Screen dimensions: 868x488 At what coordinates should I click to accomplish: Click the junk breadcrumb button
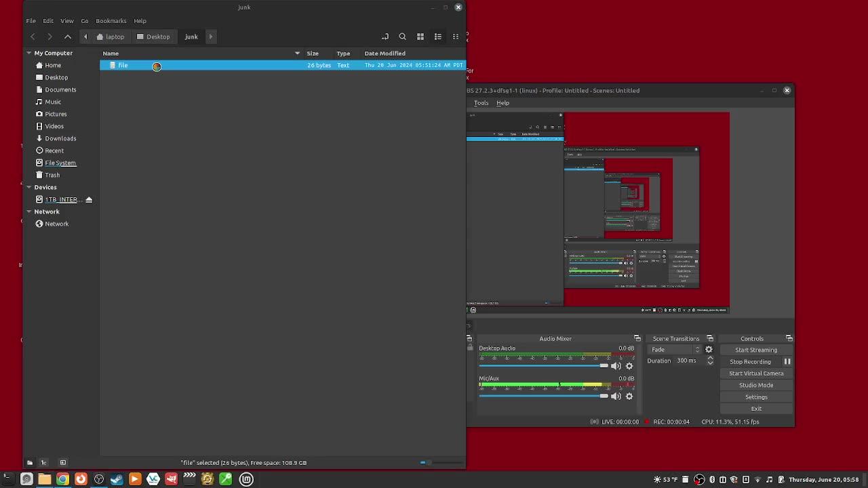pos(191,37)
